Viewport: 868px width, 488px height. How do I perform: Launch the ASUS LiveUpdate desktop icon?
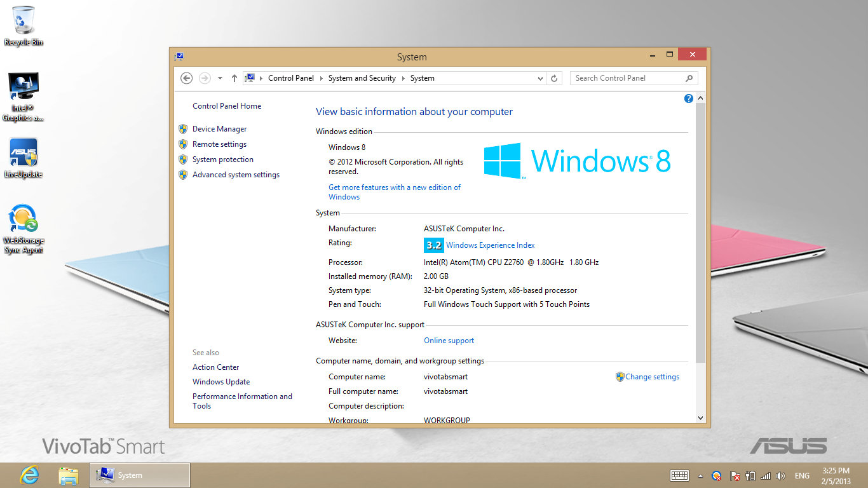24,158
